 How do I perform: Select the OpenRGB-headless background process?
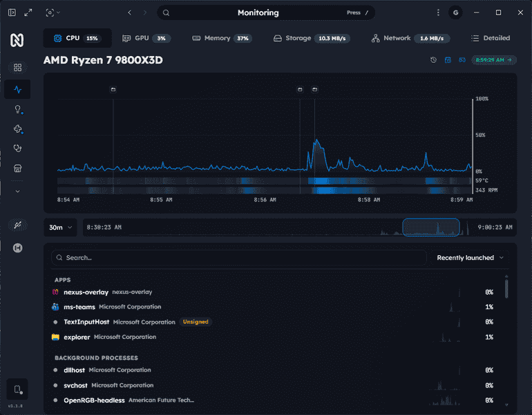[275, 400]
